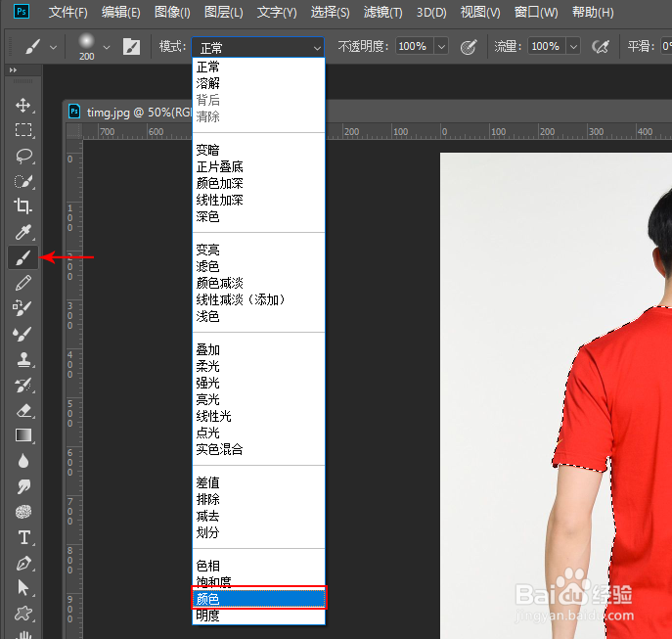Click the flow 100% value field
The height and width of the screenshot is (639, 672).
click(548, 46)
